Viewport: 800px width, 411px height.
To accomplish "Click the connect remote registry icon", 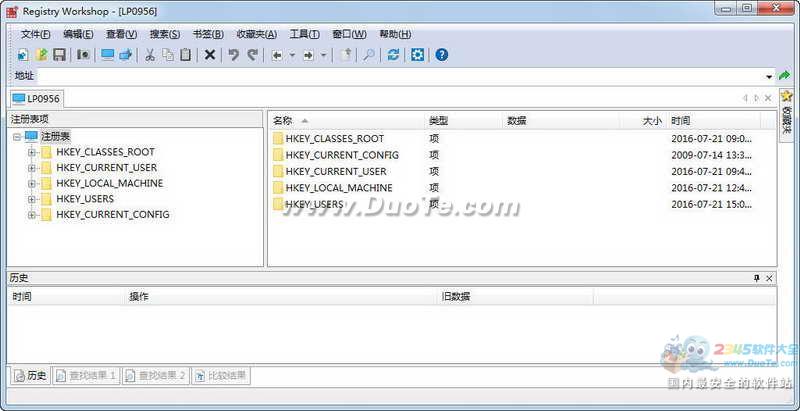I will (126, 55).
